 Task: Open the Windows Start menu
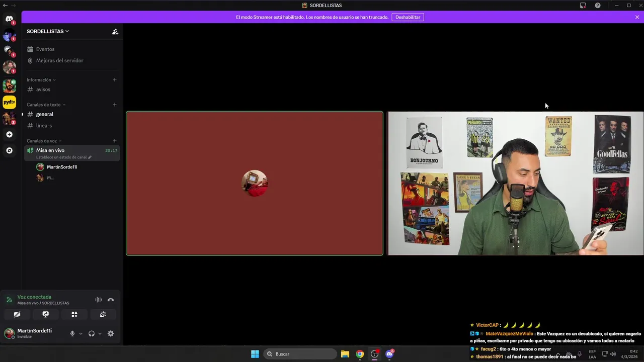tap(255, 354)
